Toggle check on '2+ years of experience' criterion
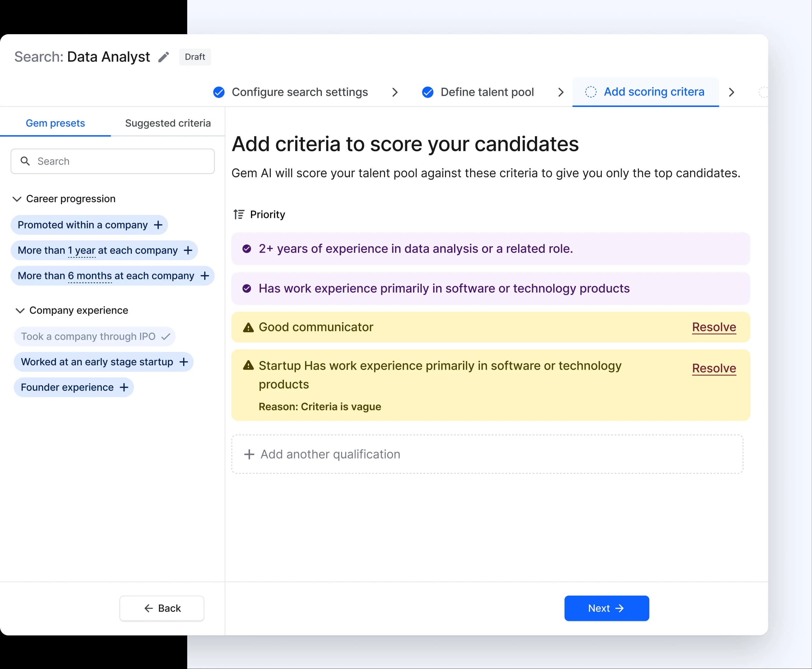This screenshot has height=669, width=812. [x=247, y=249]
